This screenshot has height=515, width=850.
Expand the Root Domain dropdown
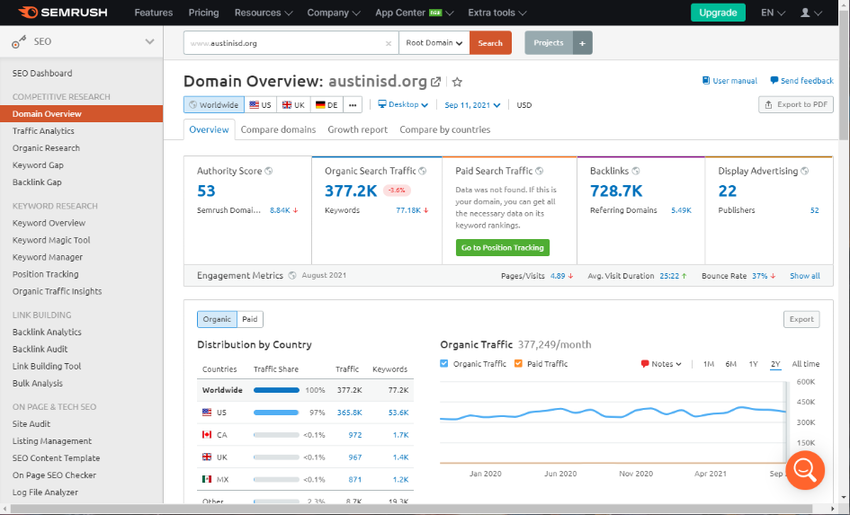[434, 43]
